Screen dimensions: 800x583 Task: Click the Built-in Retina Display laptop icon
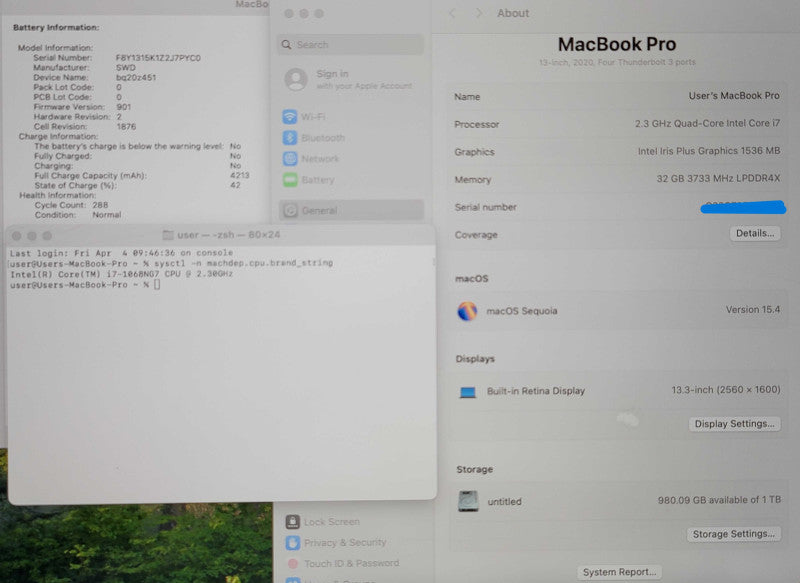pyautogui.click(x=467, y=392)
